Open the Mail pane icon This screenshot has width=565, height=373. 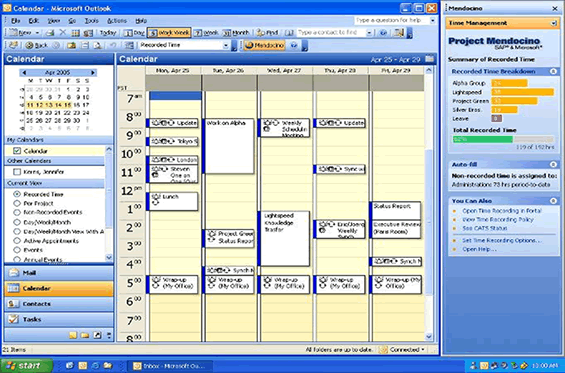14,273
